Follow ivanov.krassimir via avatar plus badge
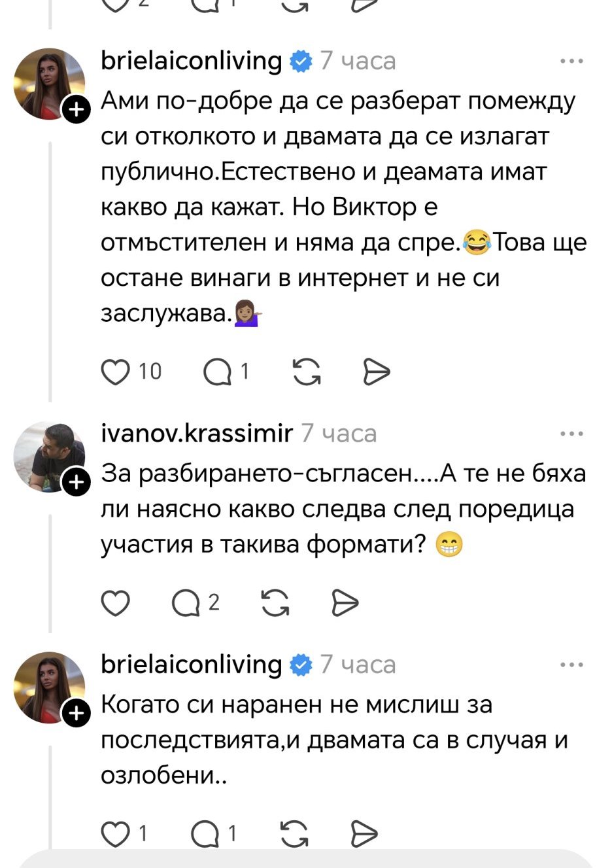Image resolution: width=612 pixels, height=868 pixels. pyautogui.click(x=76, y=482)
